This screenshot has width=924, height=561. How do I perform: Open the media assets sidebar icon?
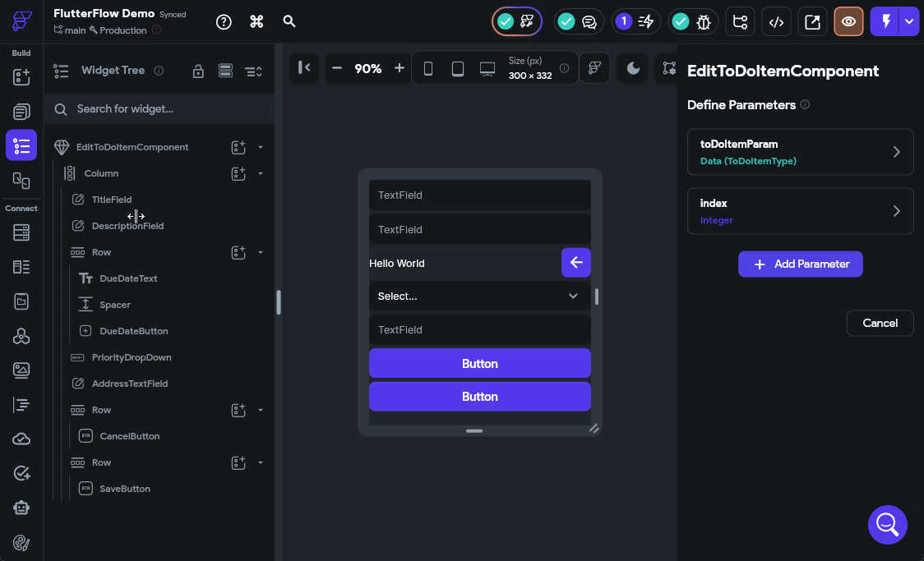point(21,370)
